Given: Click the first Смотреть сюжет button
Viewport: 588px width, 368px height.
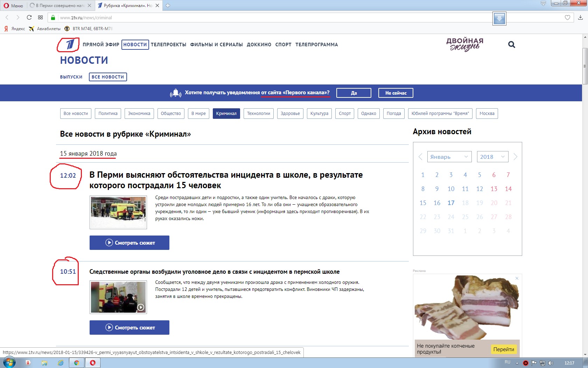Looking at the screenshot, I should point(129,243).
